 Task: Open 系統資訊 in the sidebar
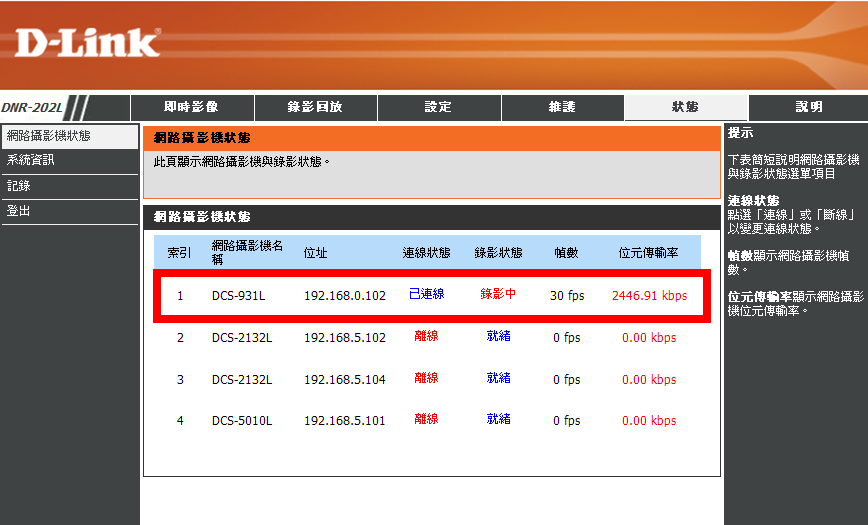[x=70, y=161]
